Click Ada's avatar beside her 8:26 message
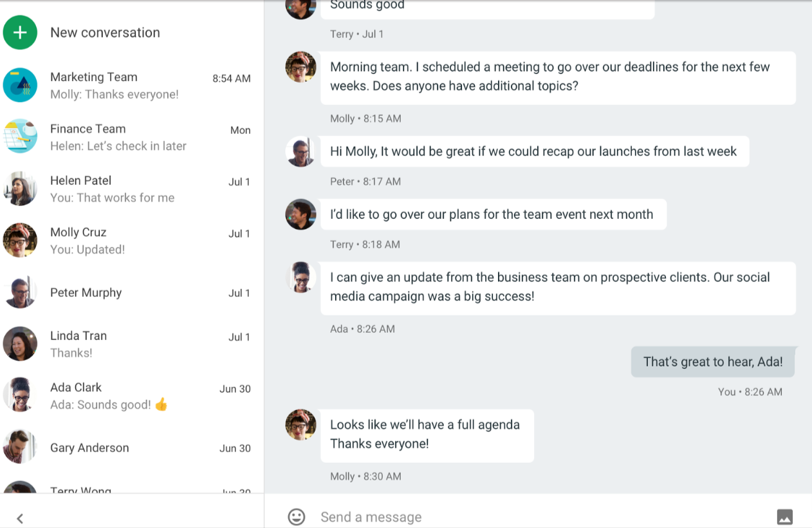The image size is (812, 528). (x=300, y=278)
